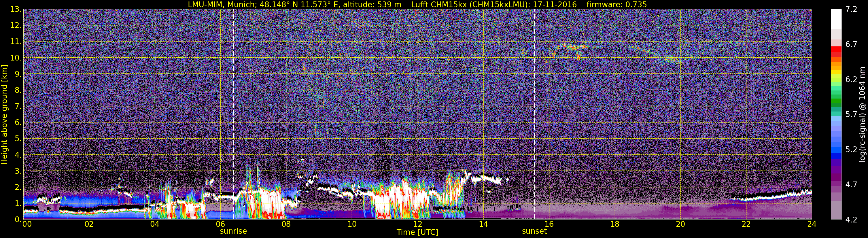The width and height of the screenshot is (868, 238).
Task: Click the '18' time axis tick label
Action: click(614, 224)
